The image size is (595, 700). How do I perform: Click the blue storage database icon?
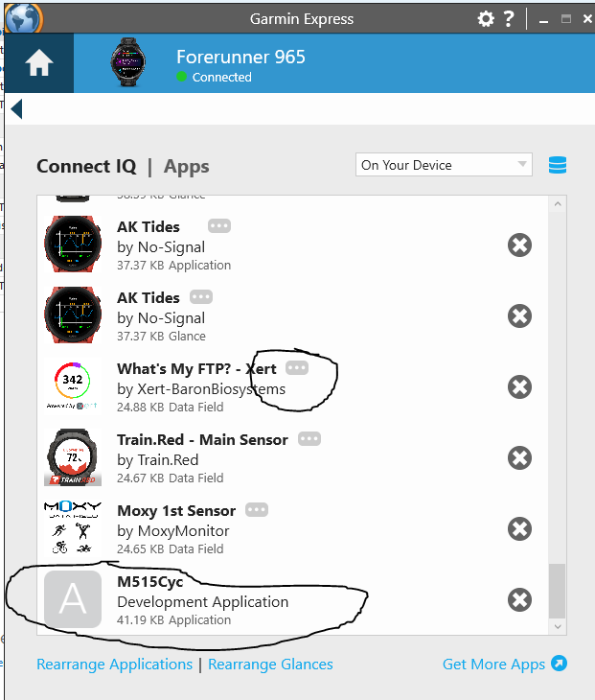pyautogui.click(x=557, y=165)
